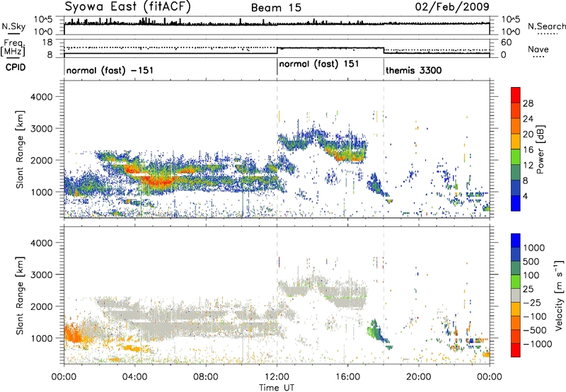Click the "Slant Range [km]" label of power panel
Screen dimensions: 566x392
[x=20, y=149]
